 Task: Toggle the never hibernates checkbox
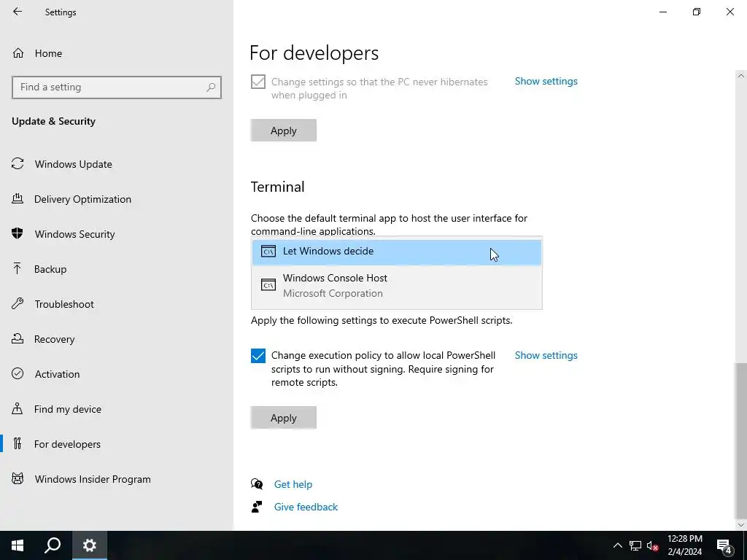(x=258, y=82)
